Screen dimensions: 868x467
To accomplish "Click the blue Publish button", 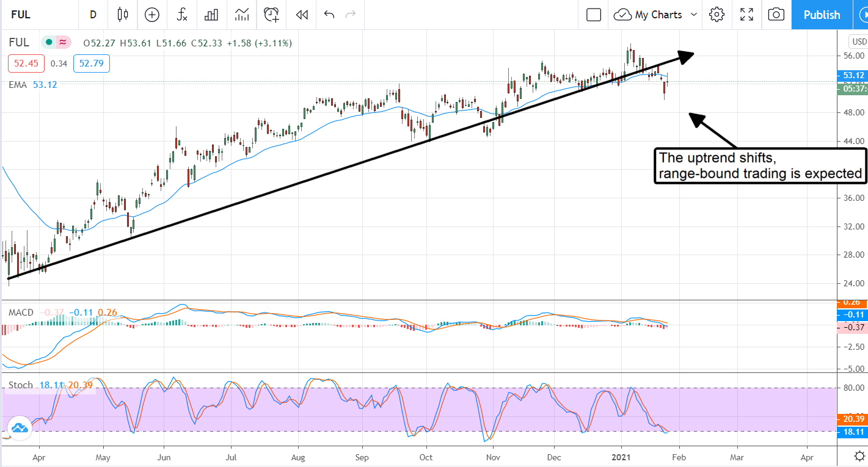I will tap(821, 15).
